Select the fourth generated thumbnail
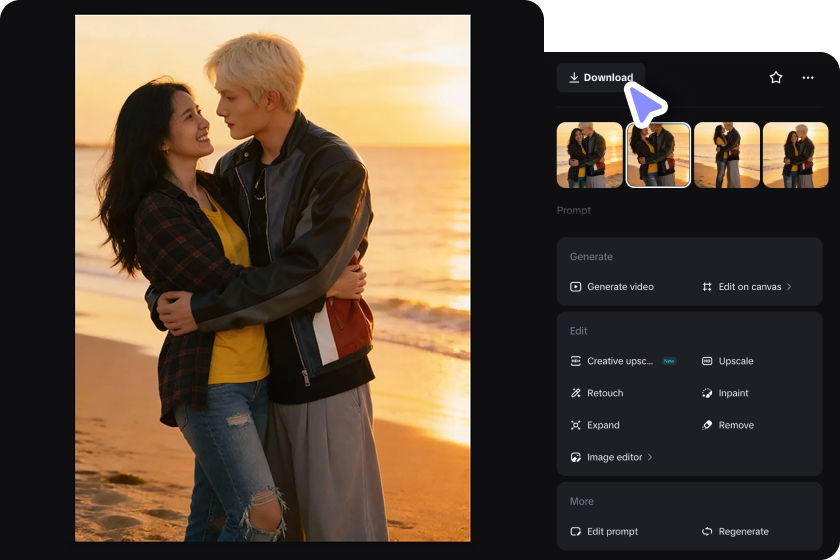 (x=796, y=155)
